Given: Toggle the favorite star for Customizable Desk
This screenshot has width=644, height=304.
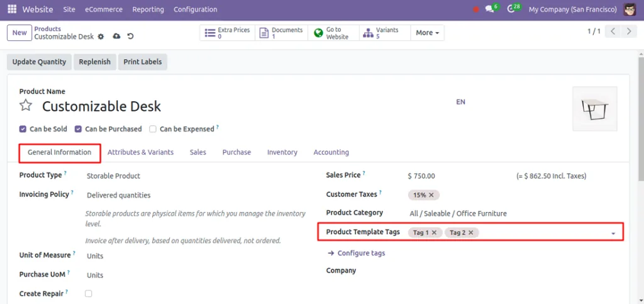Looking at the screenshot, I should [x=26, y=106].
